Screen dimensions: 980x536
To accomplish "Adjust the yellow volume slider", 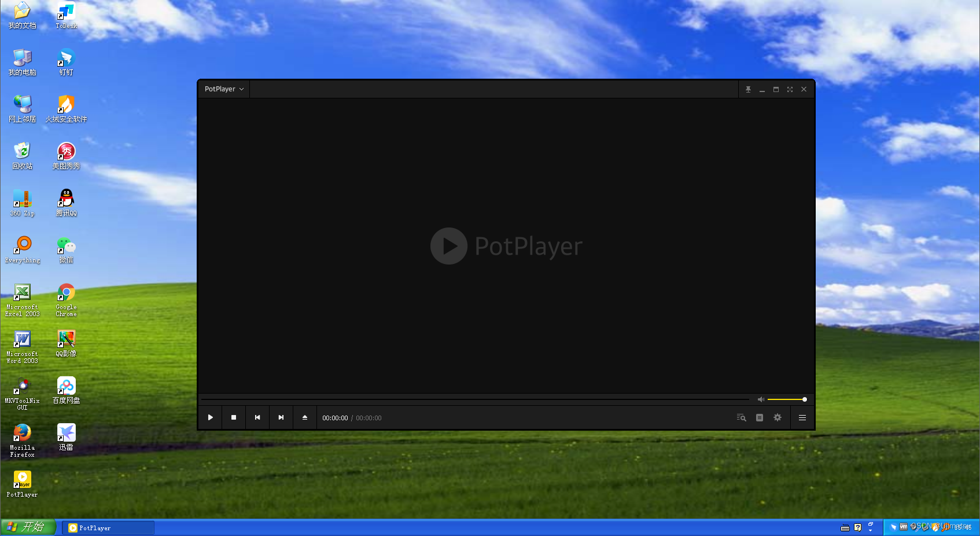I will [787, 399].
